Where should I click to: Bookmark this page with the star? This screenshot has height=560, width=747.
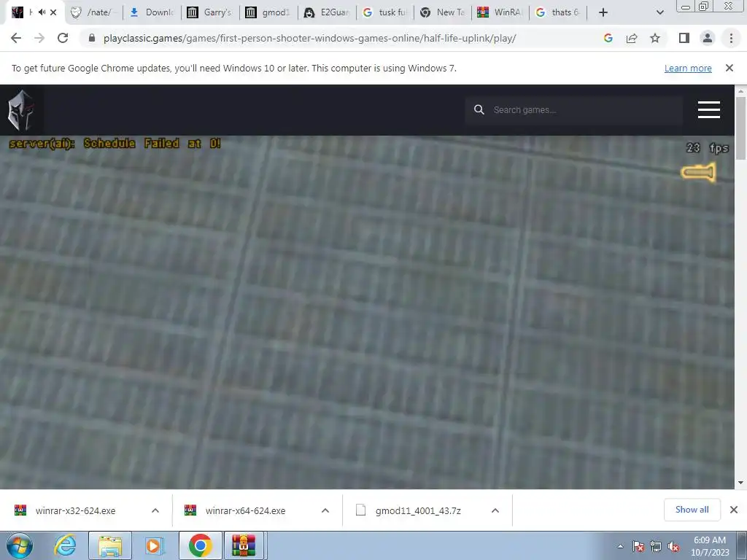pyautogui.click(x=655, y=38)
